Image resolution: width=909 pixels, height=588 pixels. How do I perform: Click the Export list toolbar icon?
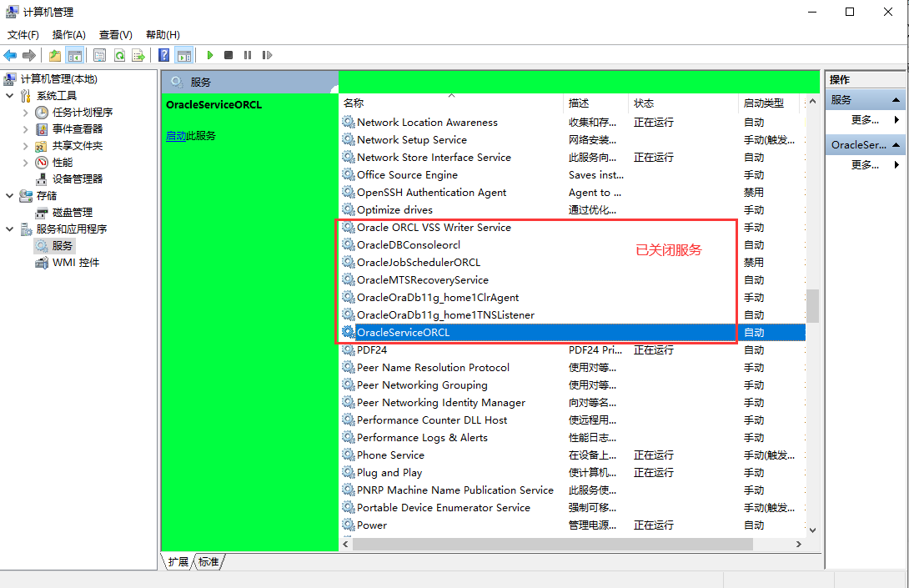pyautogui.click(x=138, y=55)
